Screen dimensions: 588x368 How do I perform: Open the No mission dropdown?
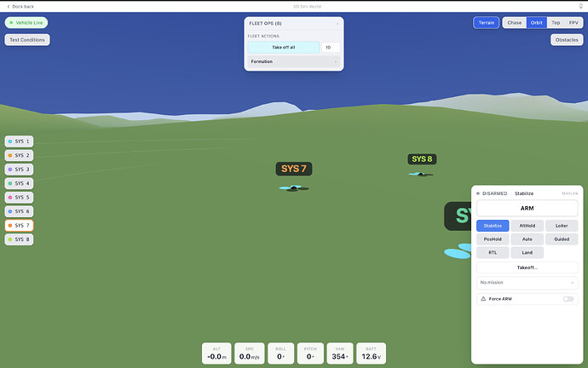coord(527,283)
